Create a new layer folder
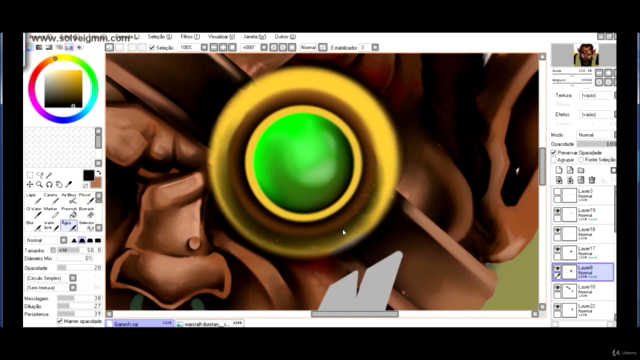640x360 pixels. tap(581, 170)
